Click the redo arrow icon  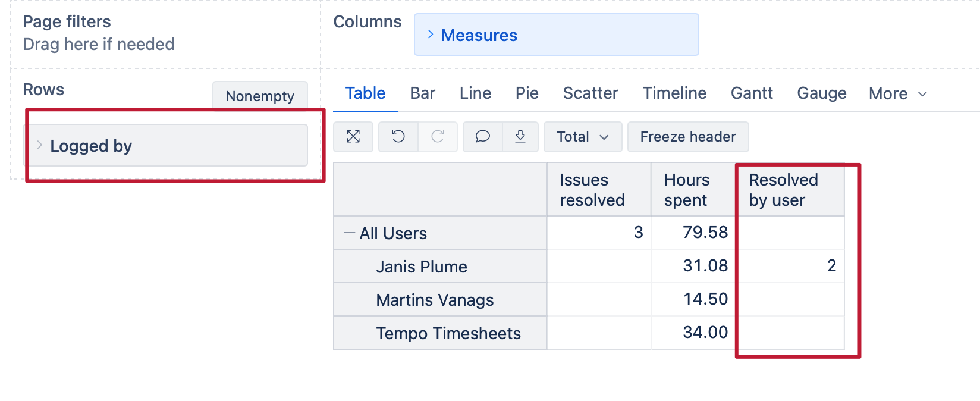[438, 137]
